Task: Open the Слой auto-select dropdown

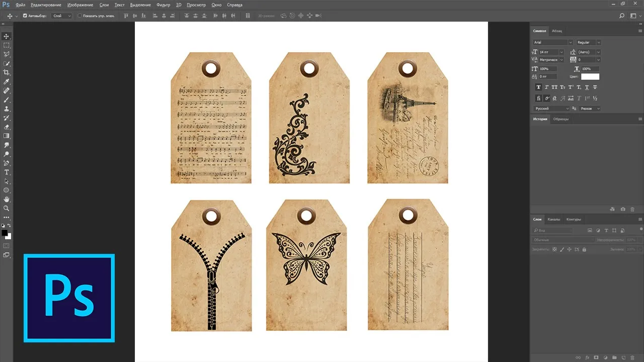Action: coord(62,16)
